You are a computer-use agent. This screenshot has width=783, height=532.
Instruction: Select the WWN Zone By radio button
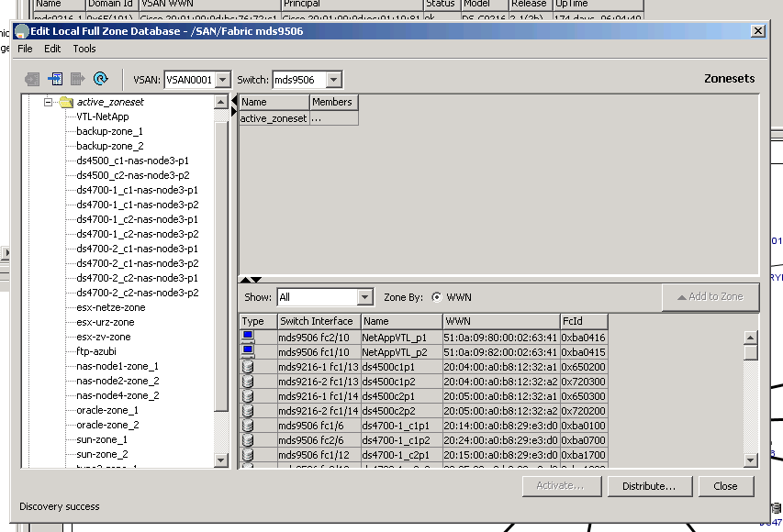tap(436, 297)
